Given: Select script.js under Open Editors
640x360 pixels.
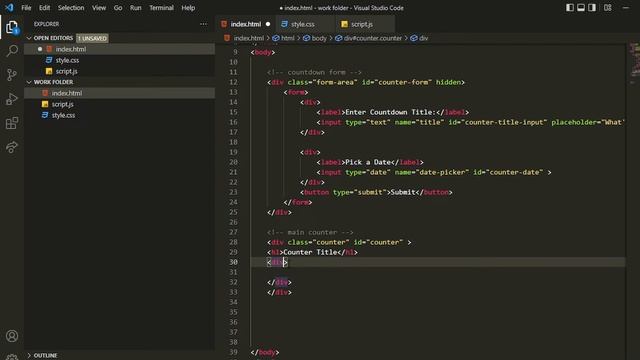Looking at the screenshot, I should point(120,71).
